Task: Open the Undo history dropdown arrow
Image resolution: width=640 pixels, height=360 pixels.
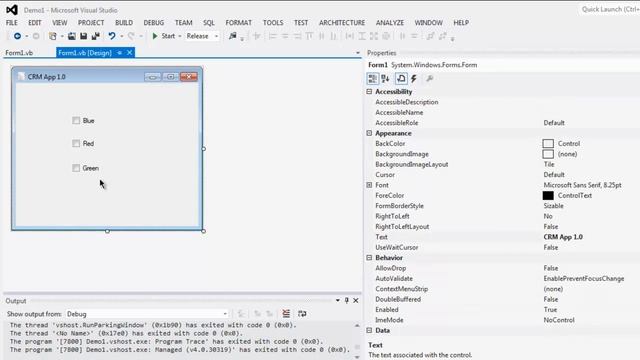Action: point(121,36)
